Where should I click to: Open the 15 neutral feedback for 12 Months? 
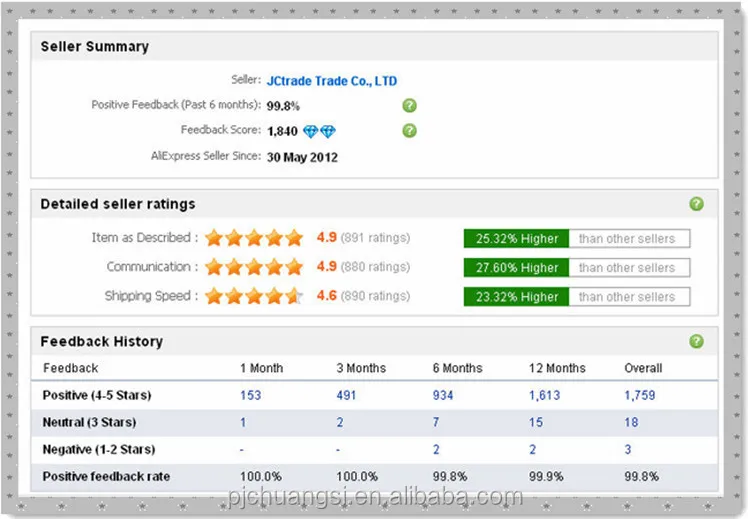536,422
